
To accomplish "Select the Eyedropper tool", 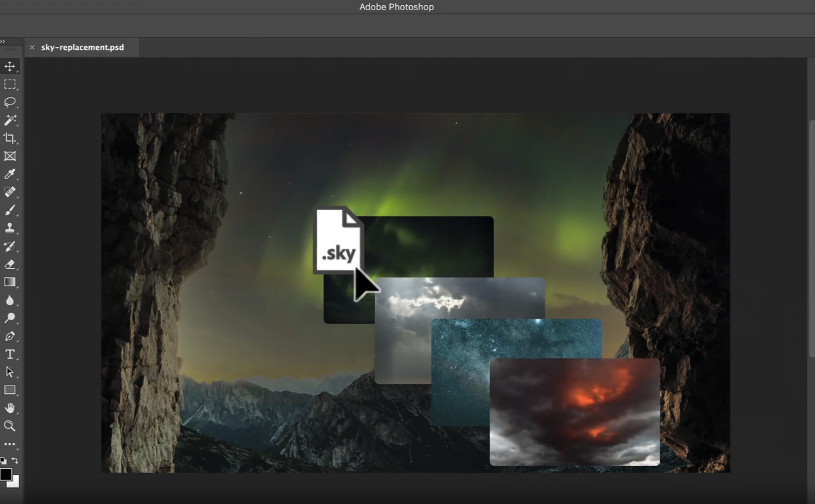I will (x=10, y=174).
